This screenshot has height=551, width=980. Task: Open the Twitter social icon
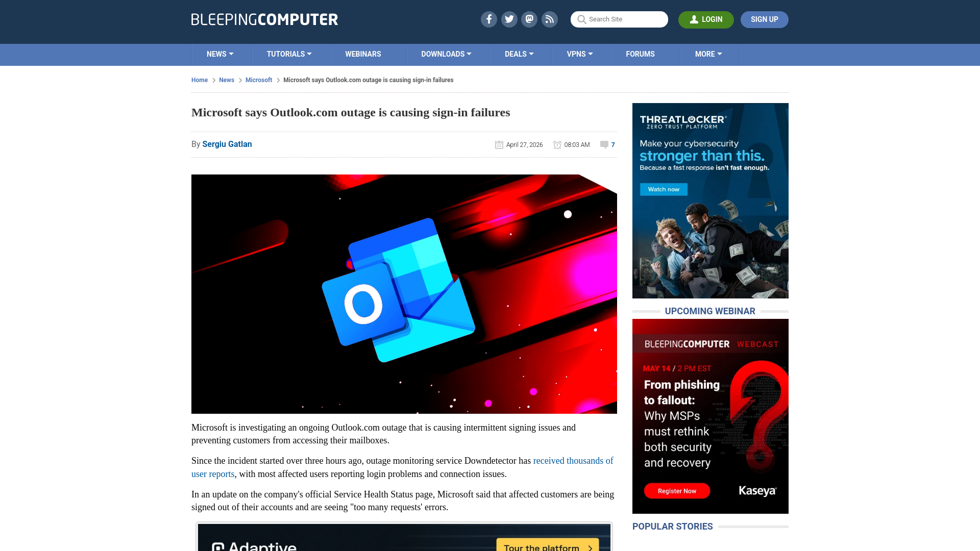pos(509,19)
